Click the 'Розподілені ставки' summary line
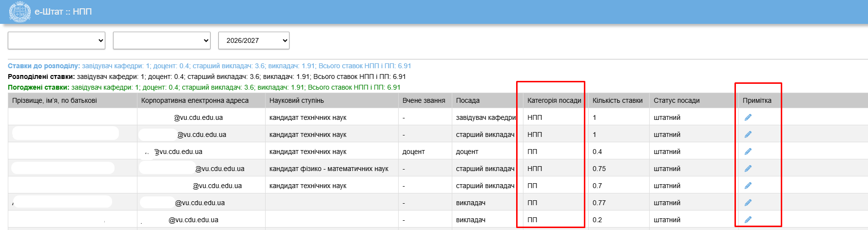This screenshot has height=230, width=868. pos(207,77)
